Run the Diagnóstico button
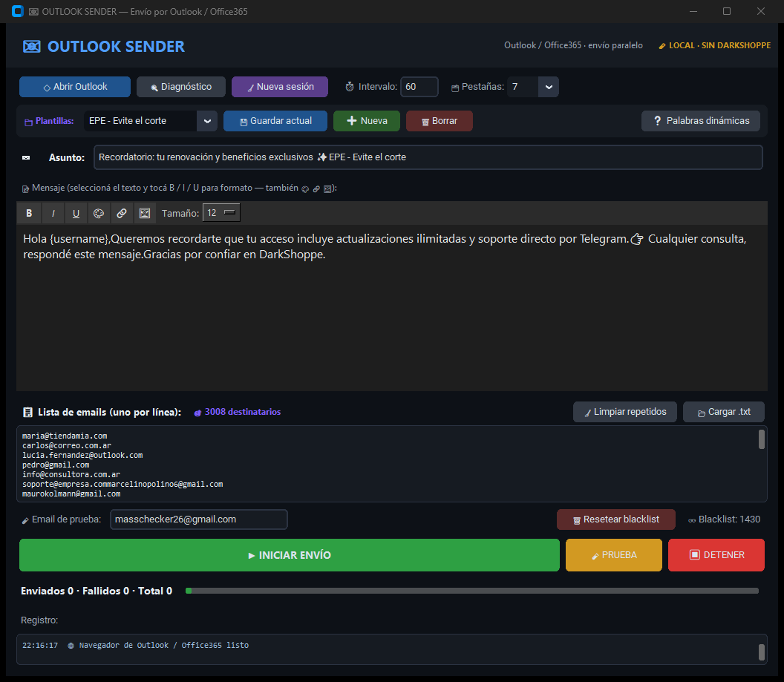 pyautogui.click(x=181, y=87)
